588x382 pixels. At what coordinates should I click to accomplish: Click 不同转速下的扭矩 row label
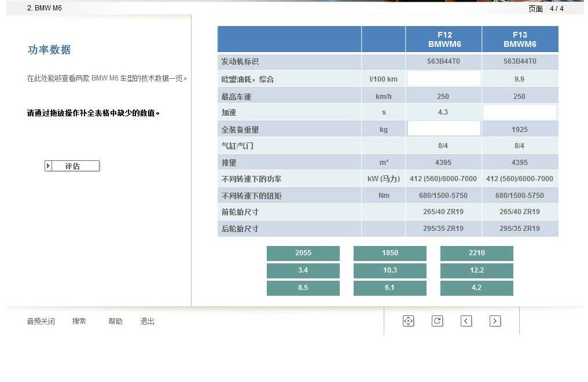[251, 196]
